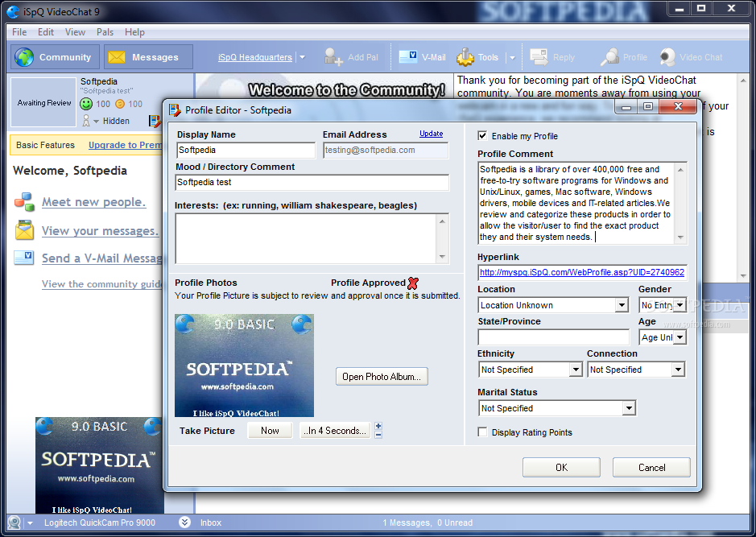Click the Update email link
Viewport: 756px width, 537px height.
[x=431, y=134]
